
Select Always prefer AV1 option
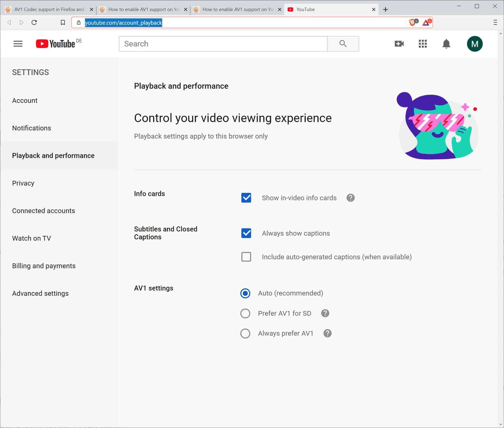tap(245, 333)
